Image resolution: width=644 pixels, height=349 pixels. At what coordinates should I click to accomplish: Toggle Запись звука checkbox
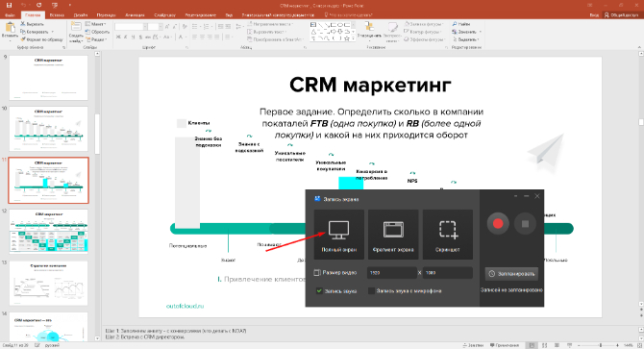pos(319,290)
